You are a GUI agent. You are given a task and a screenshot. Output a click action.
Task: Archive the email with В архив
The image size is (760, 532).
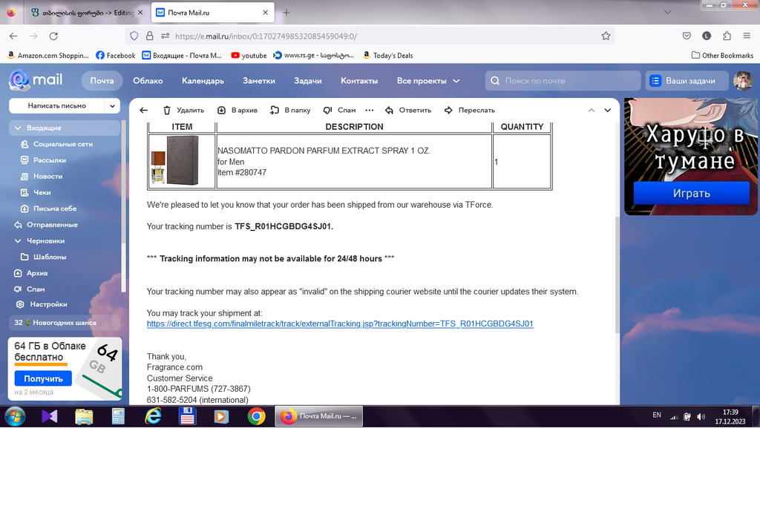(237, 110)
